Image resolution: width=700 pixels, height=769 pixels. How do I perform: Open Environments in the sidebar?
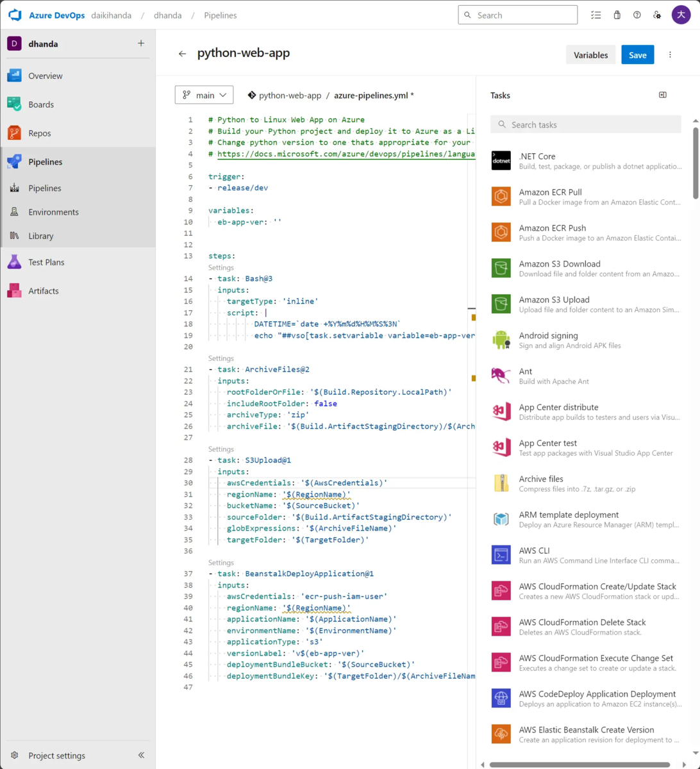pyautogui.click(x=78, y=212)
